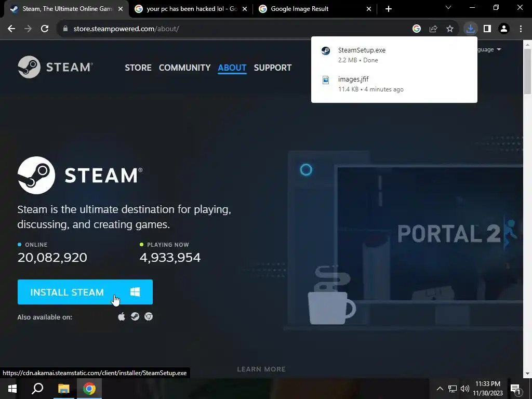Click the browser forward arrow
Viewport: 532px width, 399px height.
pos(28,29)
